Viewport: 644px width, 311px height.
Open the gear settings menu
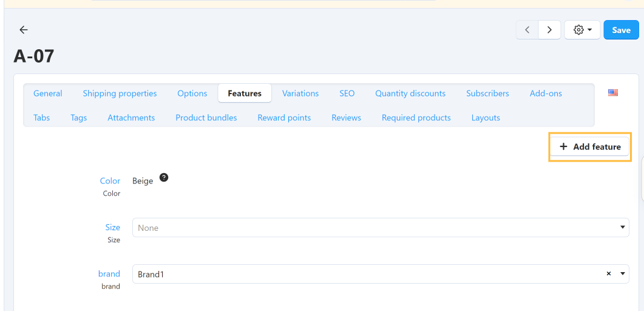coord(583,30)
